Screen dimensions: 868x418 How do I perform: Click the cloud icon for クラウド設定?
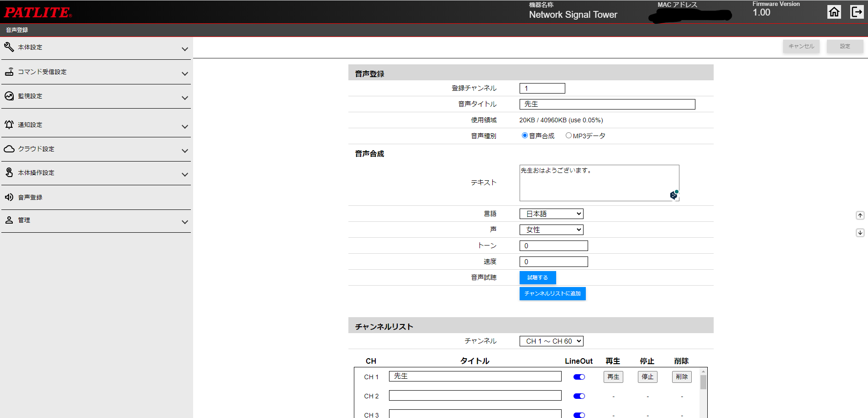[9, 149]
